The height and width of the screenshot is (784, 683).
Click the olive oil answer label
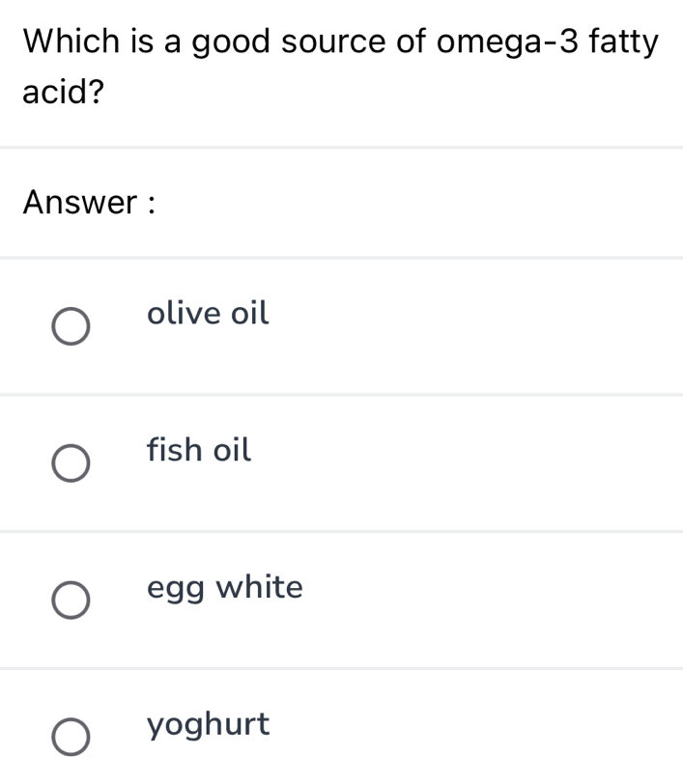click(x=207, y=313)
